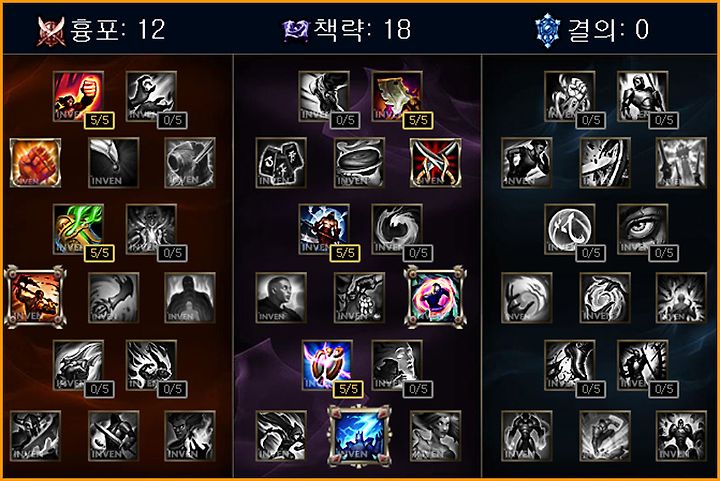The width and height of the screenshot is (720, 481).
Task: Select the red fist Fury mastery icon
Action: [x=78, y=96]
